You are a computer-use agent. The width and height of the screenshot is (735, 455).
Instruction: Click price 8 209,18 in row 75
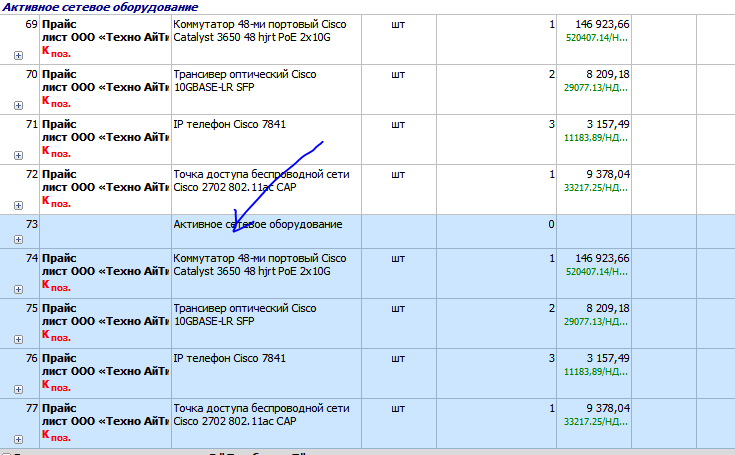tap(608, 308)
